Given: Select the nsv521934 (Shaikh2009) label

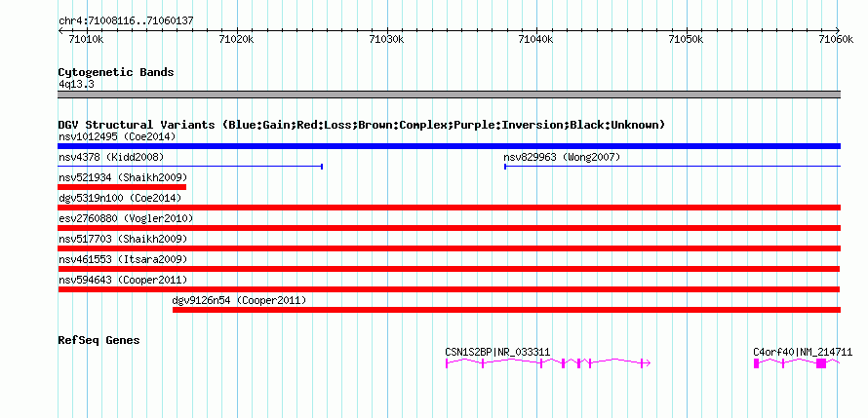Looking at the screenshot, I should tap(123, 177).
